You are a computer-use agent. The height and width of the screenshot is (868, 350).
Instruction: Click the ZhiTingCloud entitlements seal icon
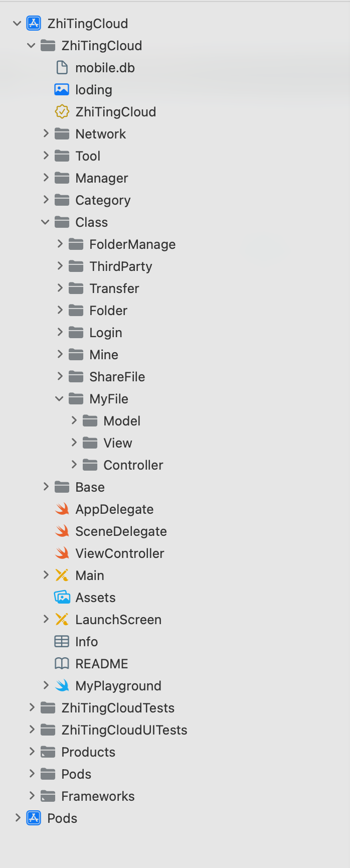(x=62, y=112)
